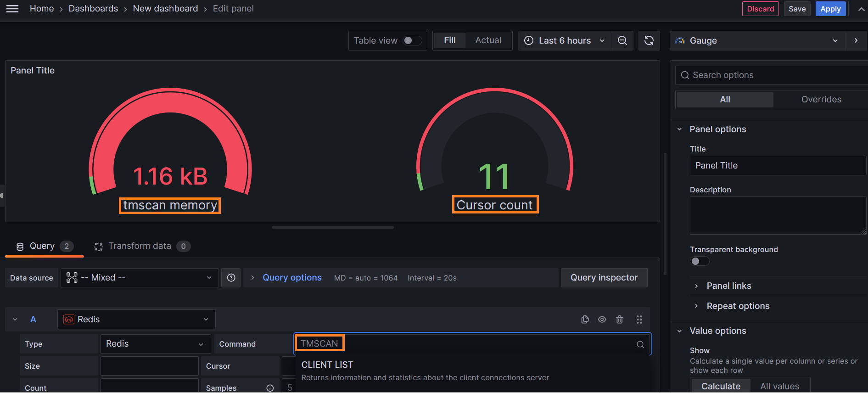Enable the Transparent background switch
868x393 pixels.
[700, 261]
